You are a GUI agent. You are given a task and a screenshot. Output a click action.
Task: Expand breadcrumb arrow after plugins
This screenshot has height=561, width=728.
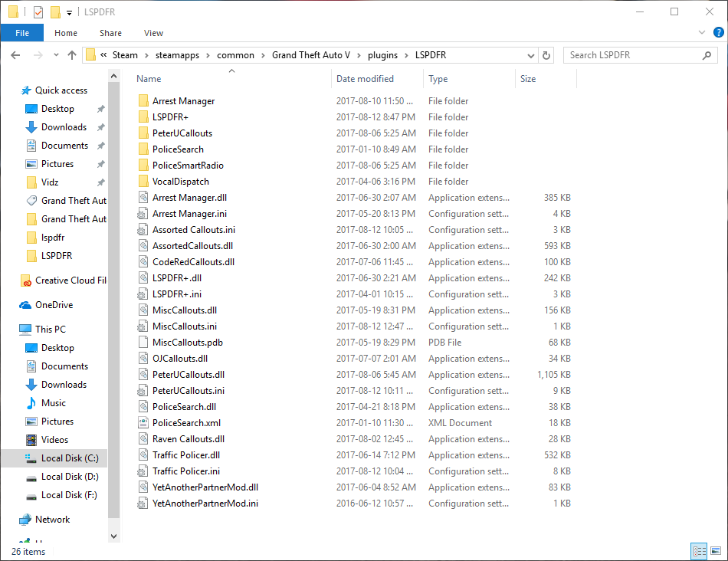coord(406,55)
